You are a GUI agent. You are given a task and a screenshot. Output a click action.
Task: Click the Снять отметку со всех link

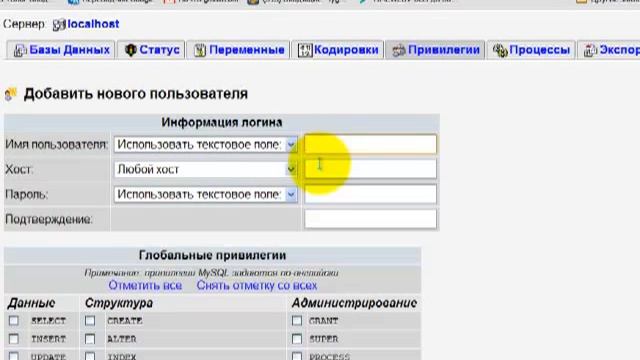click(257, 285)
